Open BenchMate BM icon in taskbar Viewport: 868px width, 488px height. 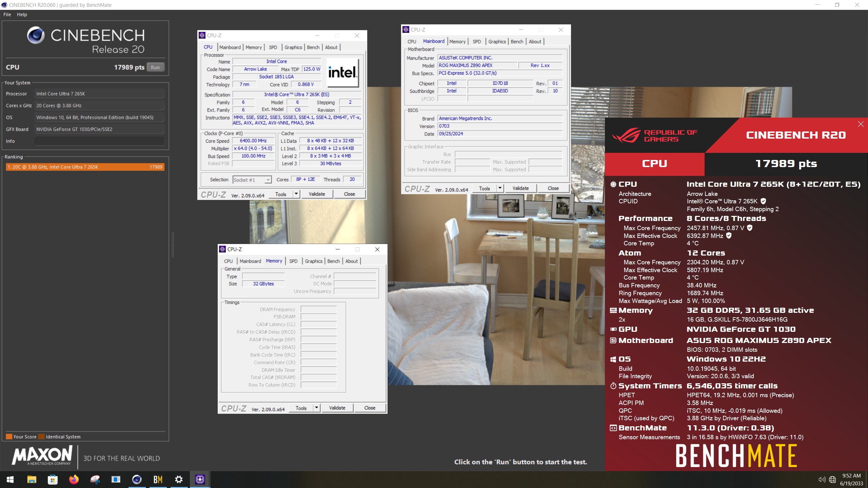click(158, 480)
